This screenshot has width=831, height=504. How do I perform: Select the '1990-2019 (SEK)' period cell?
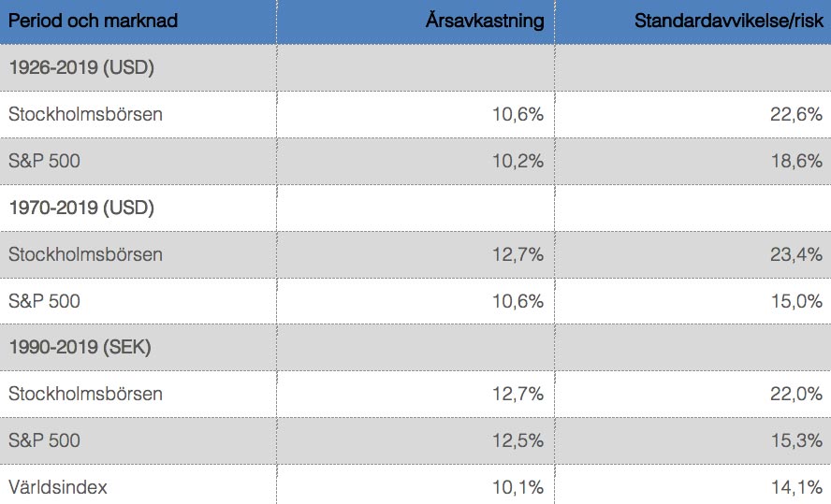pyautogui.click(x=138, y=347)
